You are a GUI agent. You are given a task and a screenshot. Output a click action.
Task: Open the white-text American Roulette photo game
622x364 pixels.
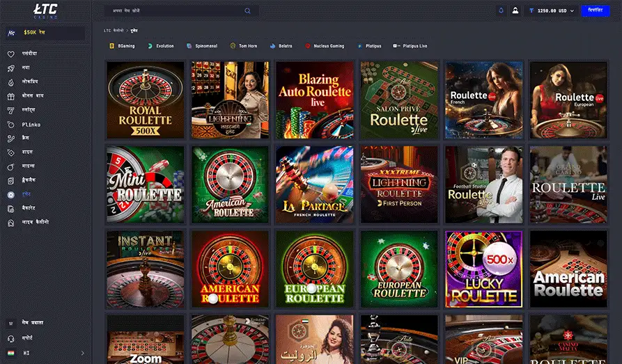569,269
